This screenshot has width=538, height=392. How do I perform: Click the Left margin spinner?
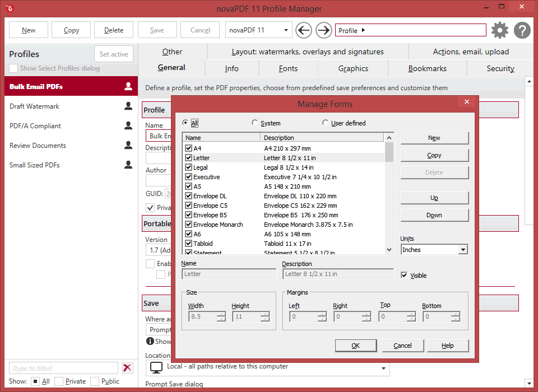(322, 316)
